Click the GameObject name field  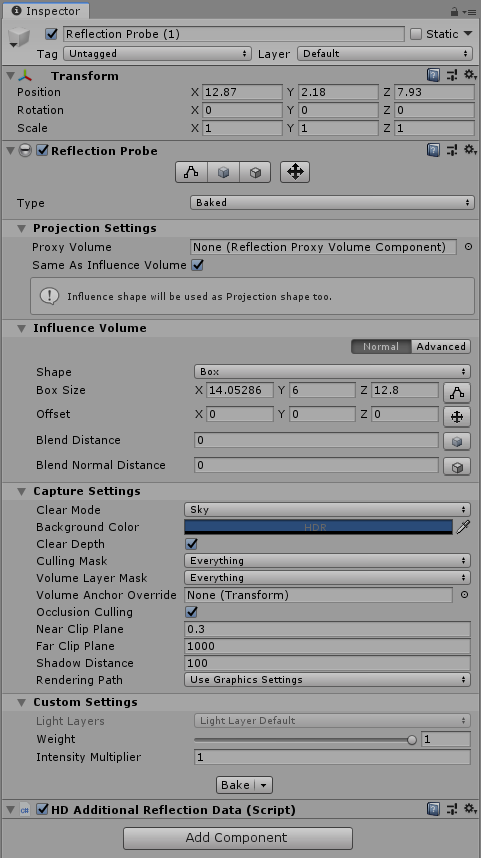click(234, 34)
